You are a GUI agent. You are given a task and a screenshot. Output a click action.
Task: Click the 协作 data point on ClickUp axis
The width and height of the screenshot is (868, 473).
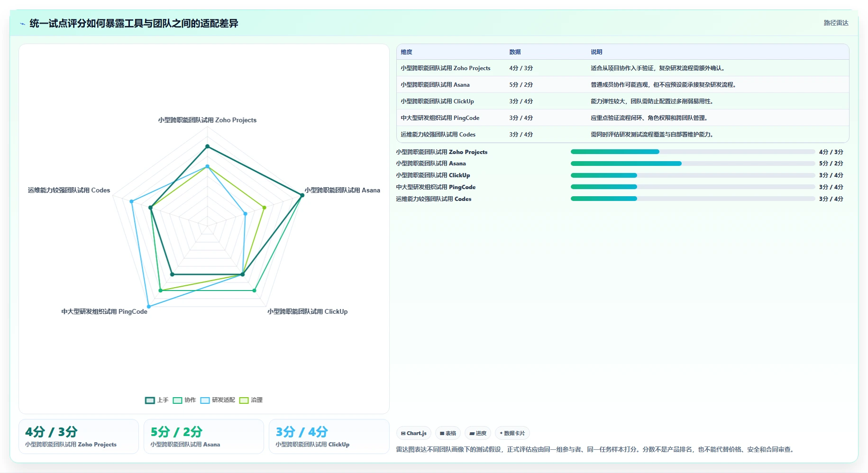pyautogui.click(x=254, y=291)
